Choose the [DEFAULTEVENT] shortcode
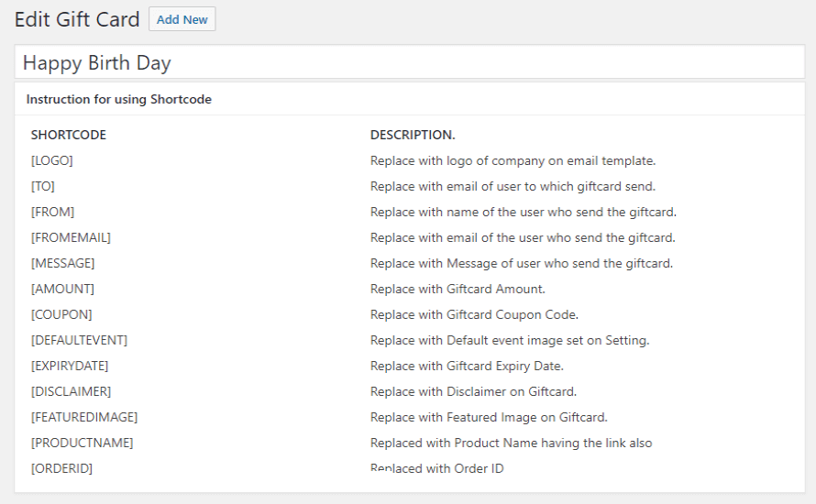The image size is (816, 504). click(x=79, y=340)
